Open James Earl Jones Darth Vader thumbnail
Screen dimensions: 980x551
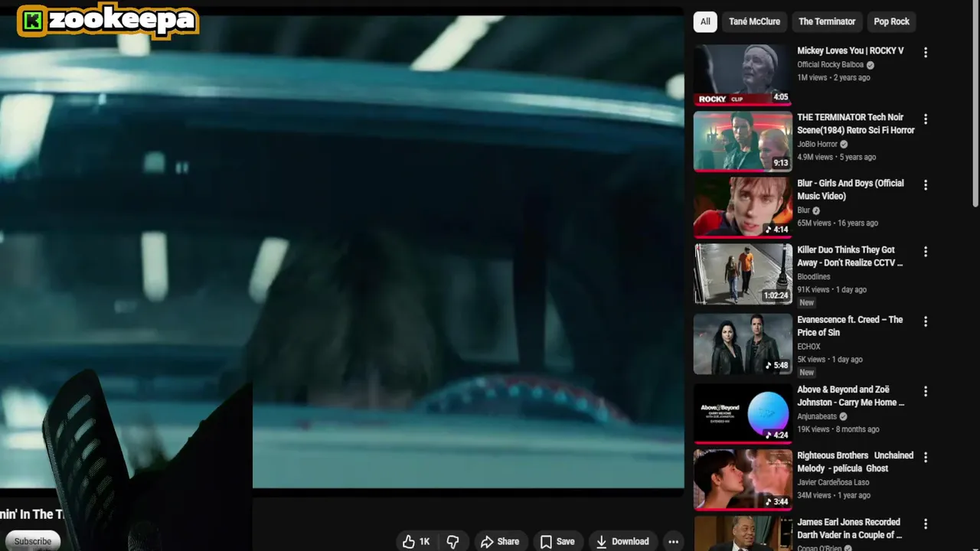pos(743,533)
